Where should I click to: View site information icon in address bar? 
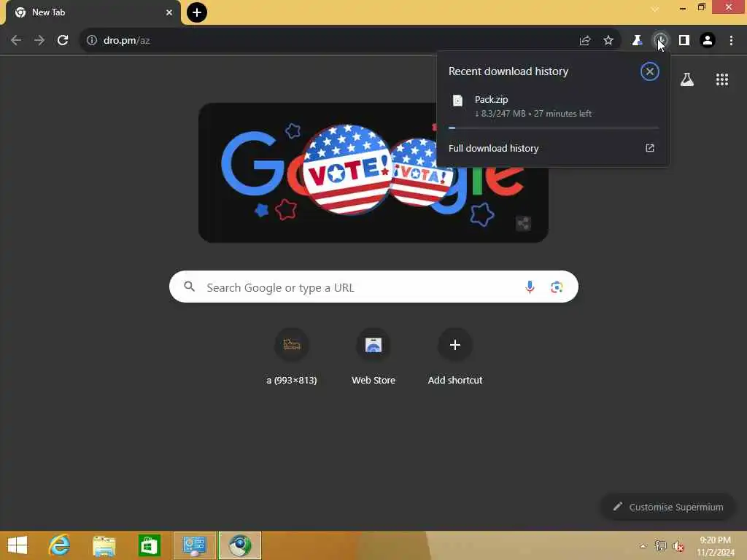click(91, 41)
